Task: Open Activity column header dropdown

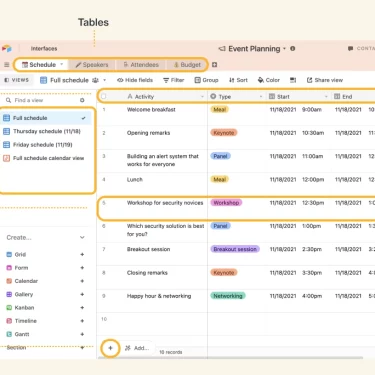Action: (x=202, y=97)
